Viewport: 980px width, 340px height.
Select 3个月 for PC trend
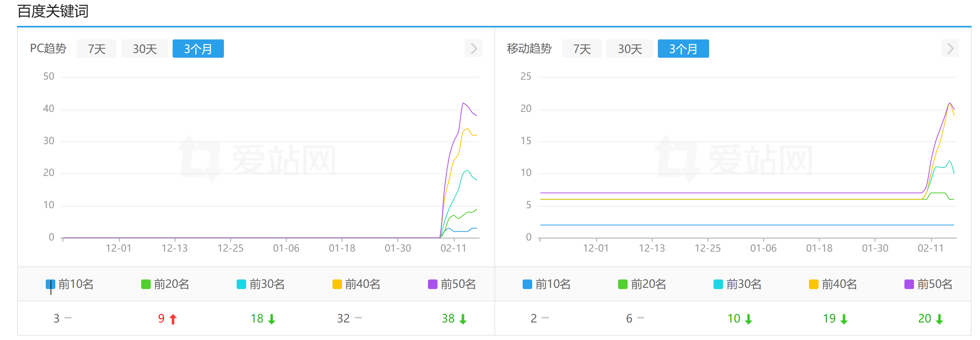[x=198, y=49]
